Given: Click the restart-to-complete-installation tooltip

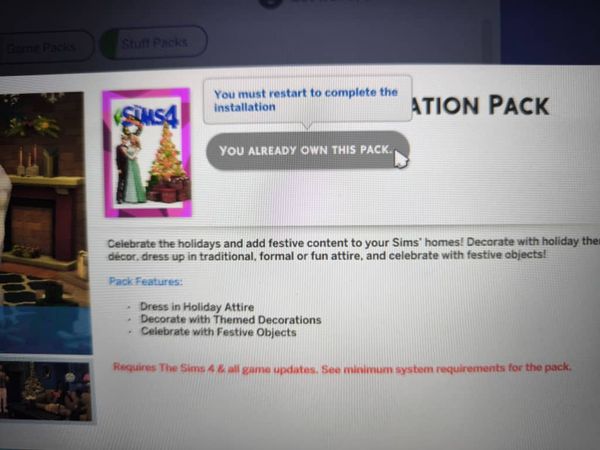Looking at the screenshot, I should point(308,100).
